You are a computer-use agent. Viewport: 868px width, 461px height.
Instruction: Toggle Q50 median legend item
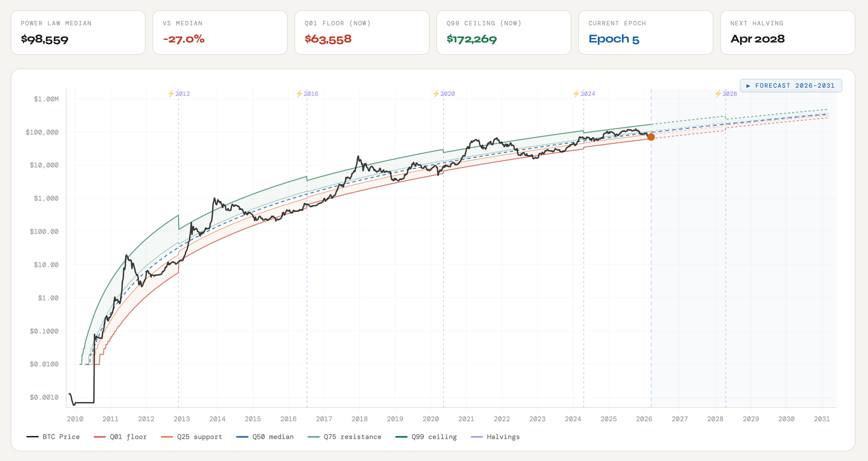click(x=265, y=437)
